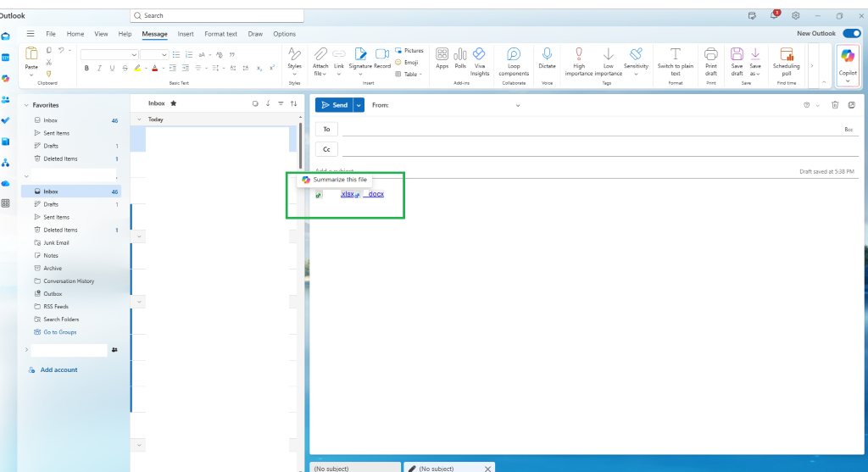Collapse the Favorites folder group
868x472 pixels.
(x=26, y=105)
